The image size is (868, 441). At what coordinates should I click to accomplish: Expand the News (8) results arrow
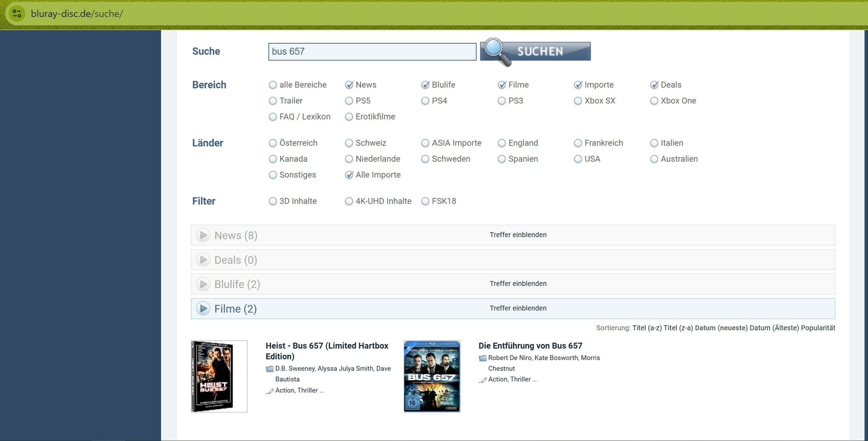click(203, 235)
